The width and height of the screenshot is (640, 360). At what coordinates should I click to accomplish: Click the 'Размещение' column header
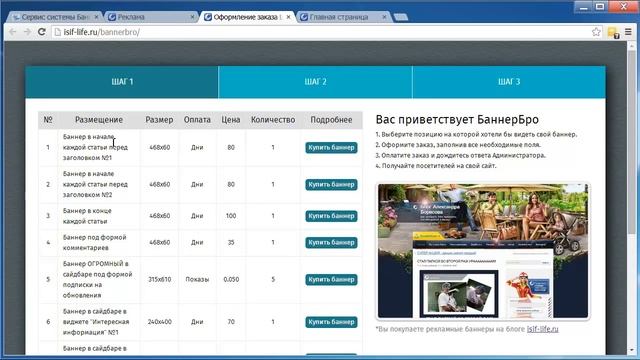pyautogui.click(x=99, y=120)
